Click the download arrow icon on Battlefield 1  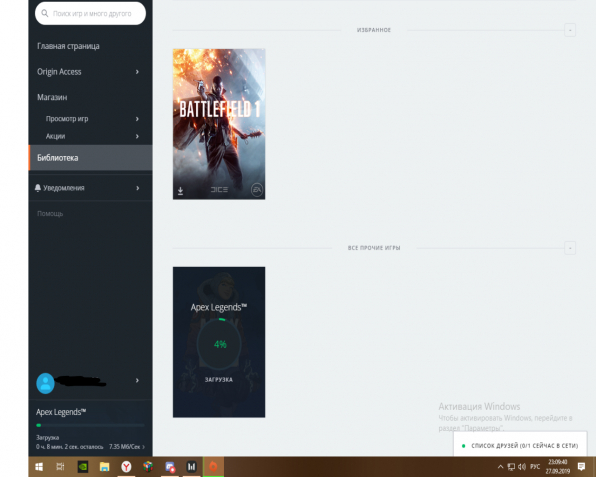tap(181, 191)
